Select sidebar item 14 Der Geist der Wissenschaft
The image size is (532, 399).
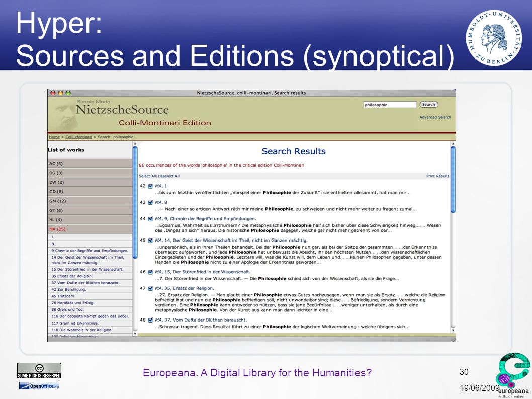pyautogui.click(x=90, y=260)
